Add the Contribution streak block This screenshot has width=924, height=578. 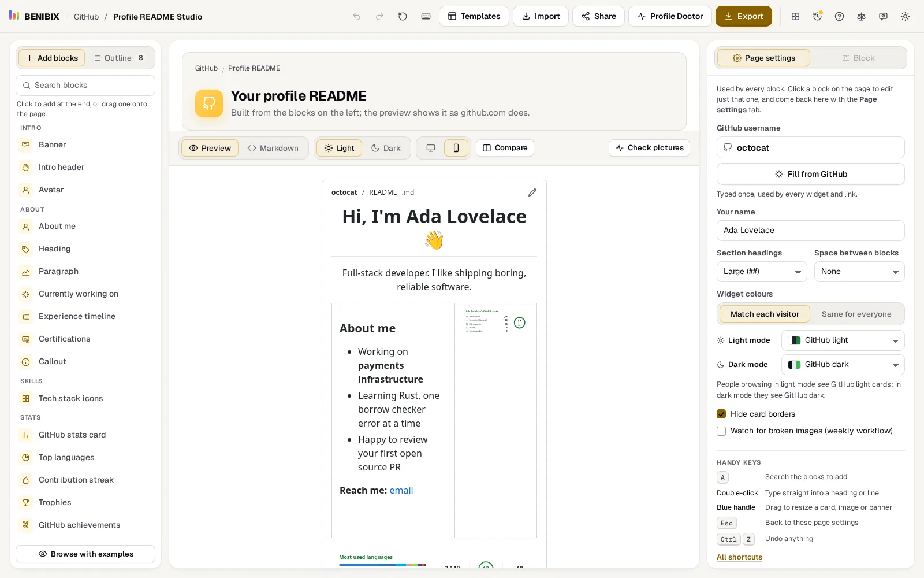point(85,480)
